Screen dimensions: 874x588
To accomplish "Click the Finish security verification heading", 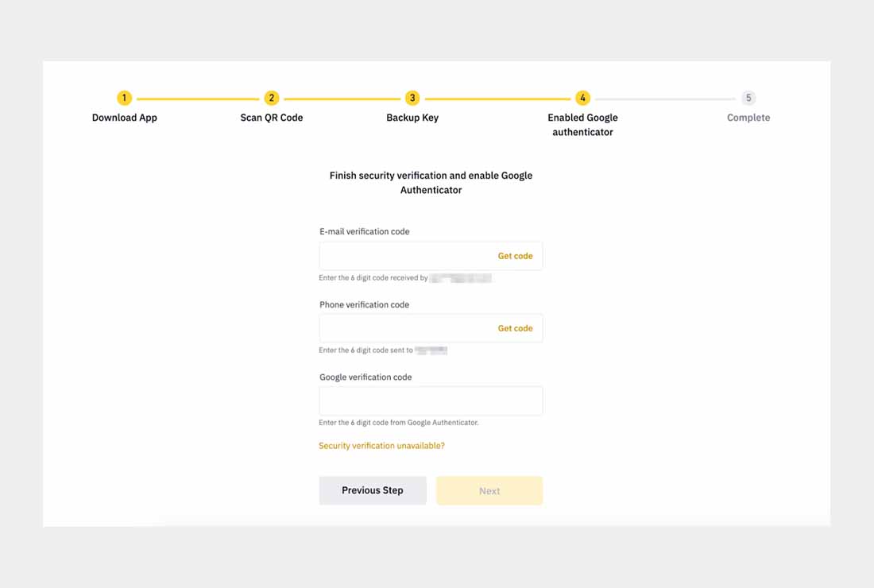I will (431, 183).
